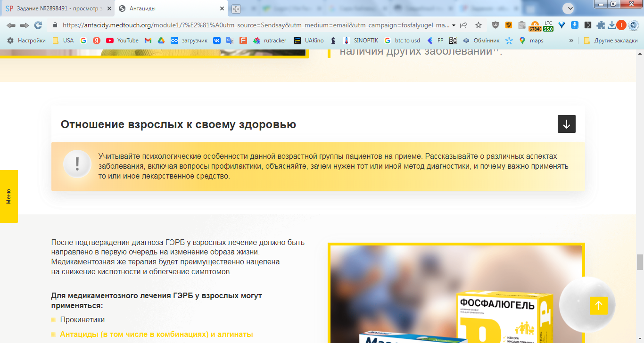Screen dimensions: 644x343
Task: Open the 'загрузчик' bookmark
Action: point(189,41)
